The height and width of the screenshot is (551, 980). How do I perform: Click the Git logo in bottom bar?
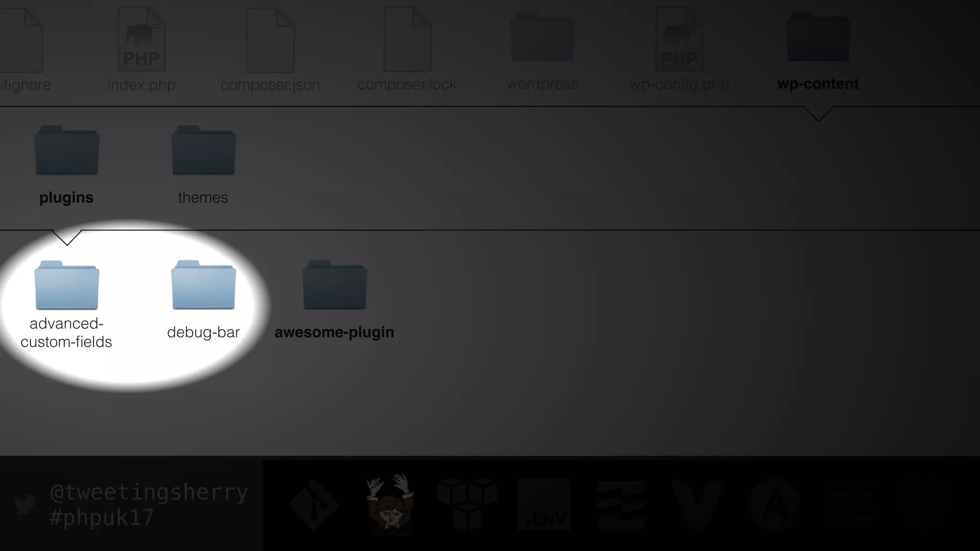[x=314, y=505]
